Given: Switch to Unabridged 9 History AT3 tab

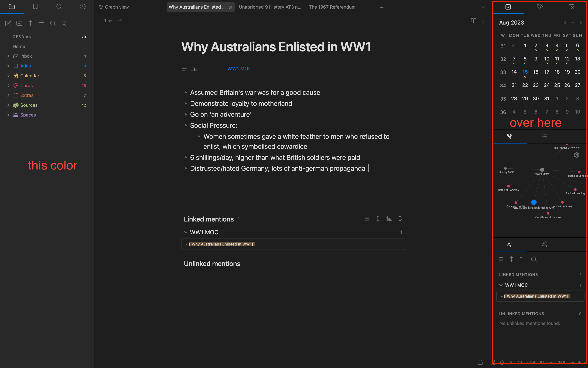Looking at the screenshot, I should 271,7.
